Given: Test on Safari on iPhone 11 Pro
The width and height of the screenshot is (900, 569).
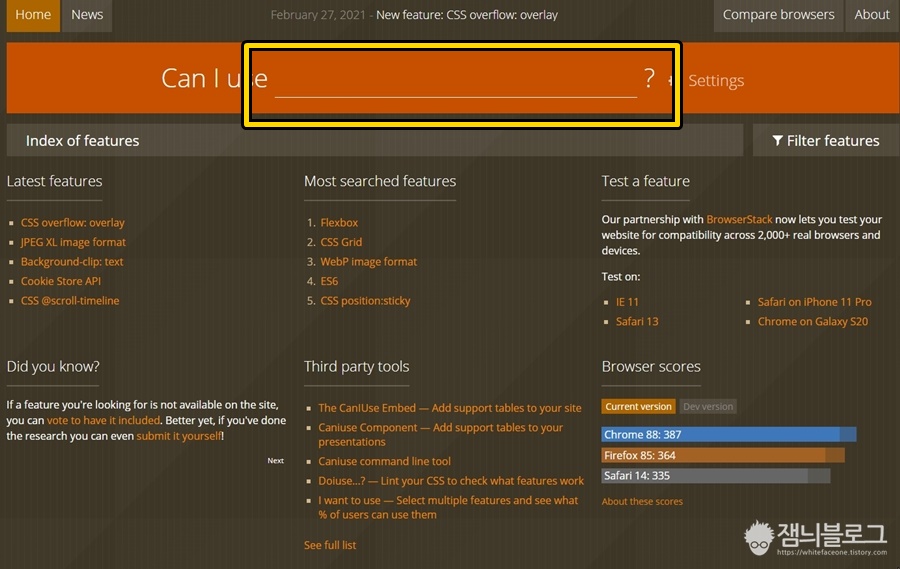Looking at the screenshot, I should (x=814, y=301).
